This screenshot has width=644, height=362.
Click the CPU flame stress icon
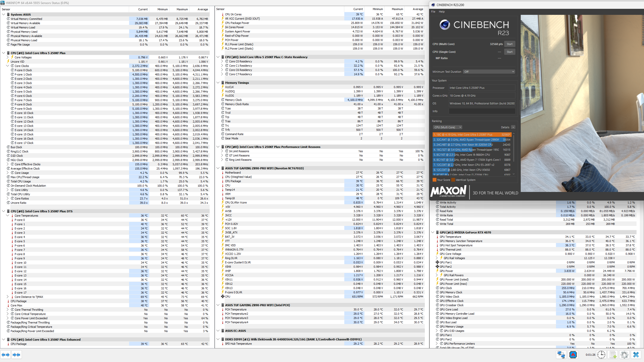click(573, 355)
